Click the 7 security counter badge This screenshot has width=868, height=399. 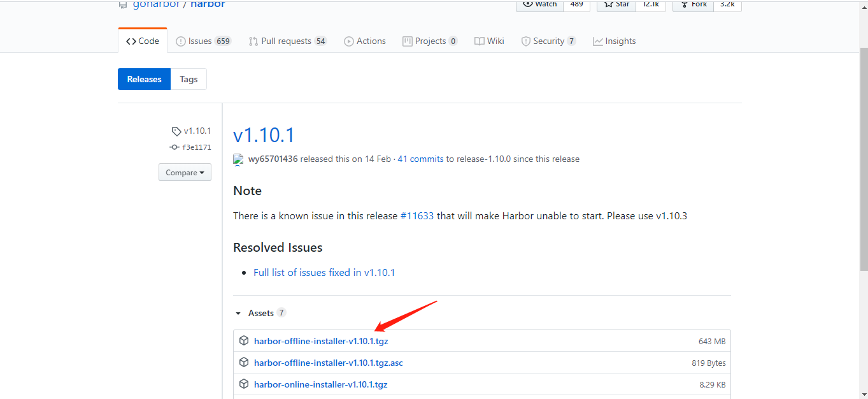tap(571, 41)
